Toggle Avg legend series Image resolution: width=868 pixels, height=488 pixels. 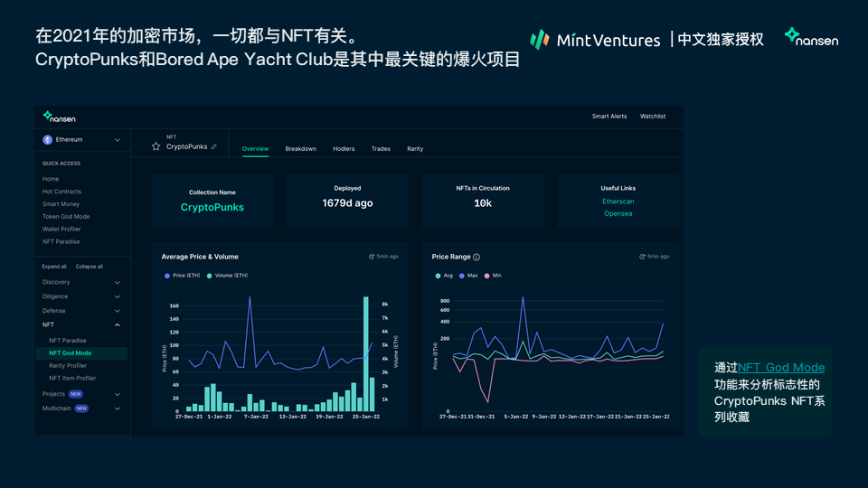(x=444, y=276)
